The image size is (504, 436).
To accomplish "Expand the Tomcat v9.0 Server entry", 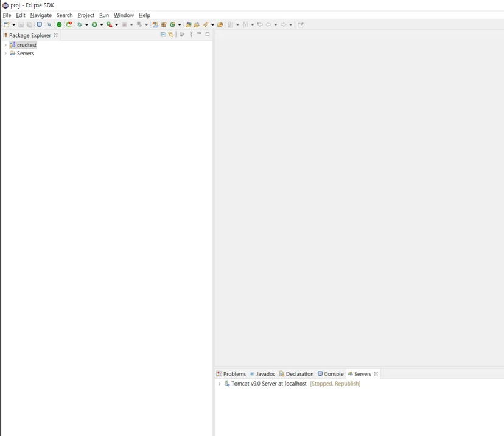I will 220,384.
